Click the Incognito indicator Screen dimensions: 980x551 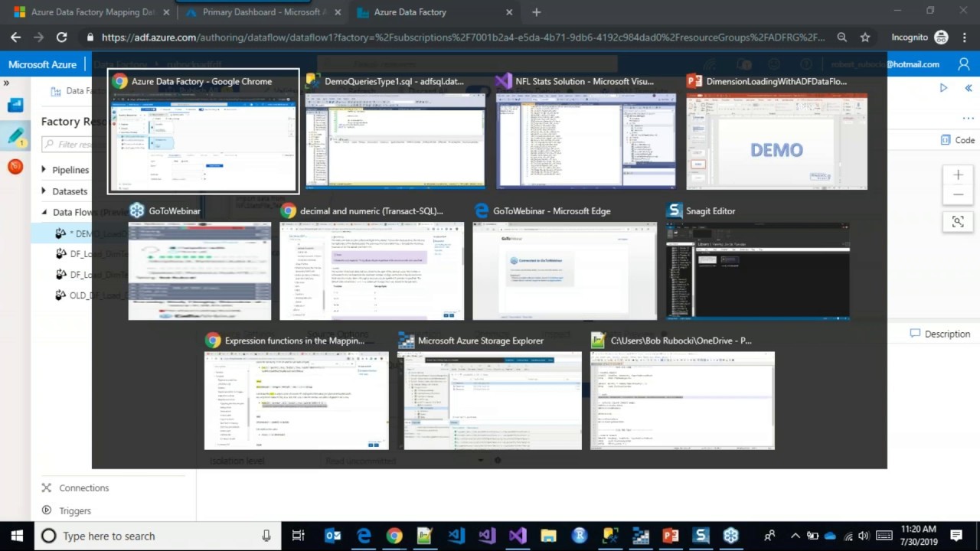[x=920, y=37]
